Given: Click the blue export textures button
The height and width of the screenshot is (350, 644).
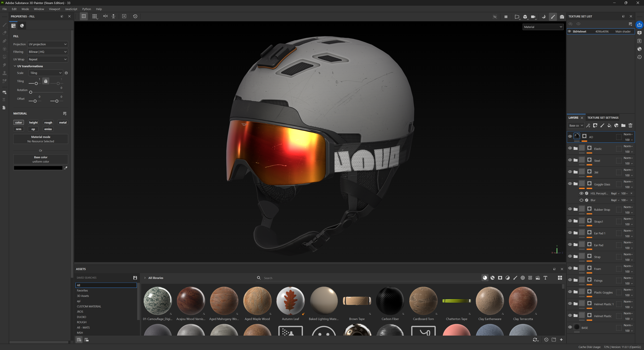Looking at the screenshot, I should (639, 25).
